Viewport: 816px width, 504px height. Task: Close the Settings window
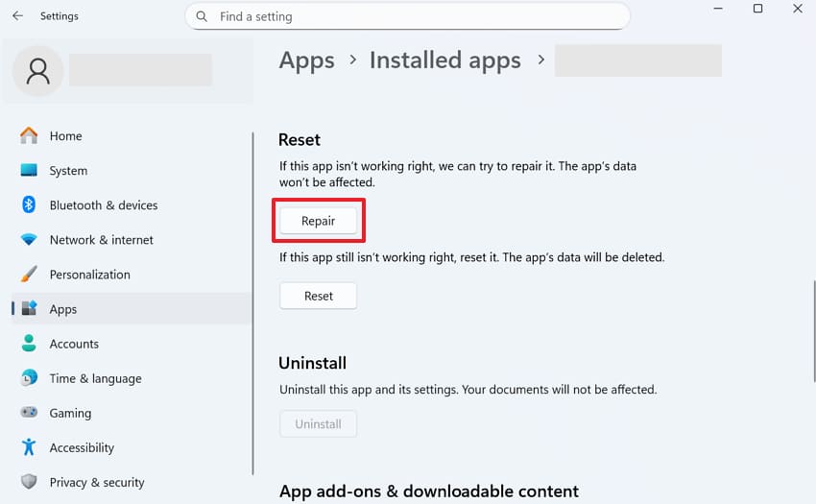pos(797,9)
